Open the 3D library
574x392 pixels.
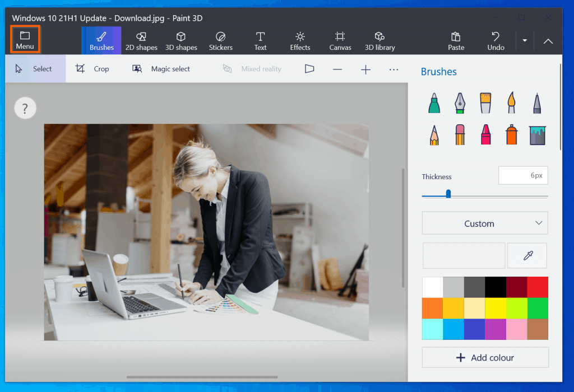click(x=380, y=40)
